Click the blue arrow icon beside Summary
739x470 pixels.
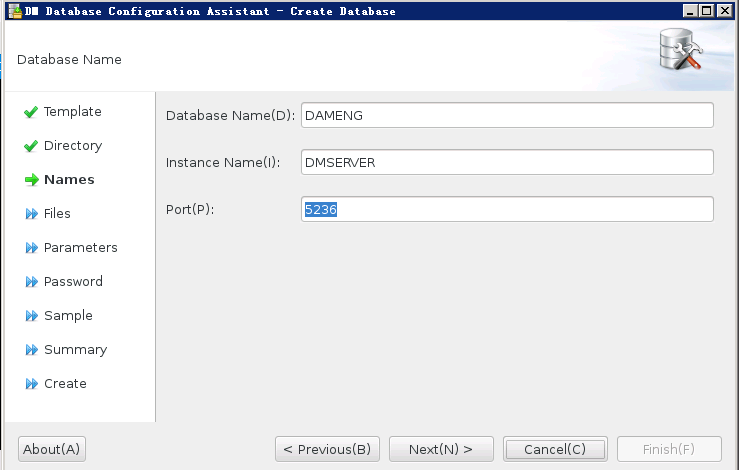32,349
